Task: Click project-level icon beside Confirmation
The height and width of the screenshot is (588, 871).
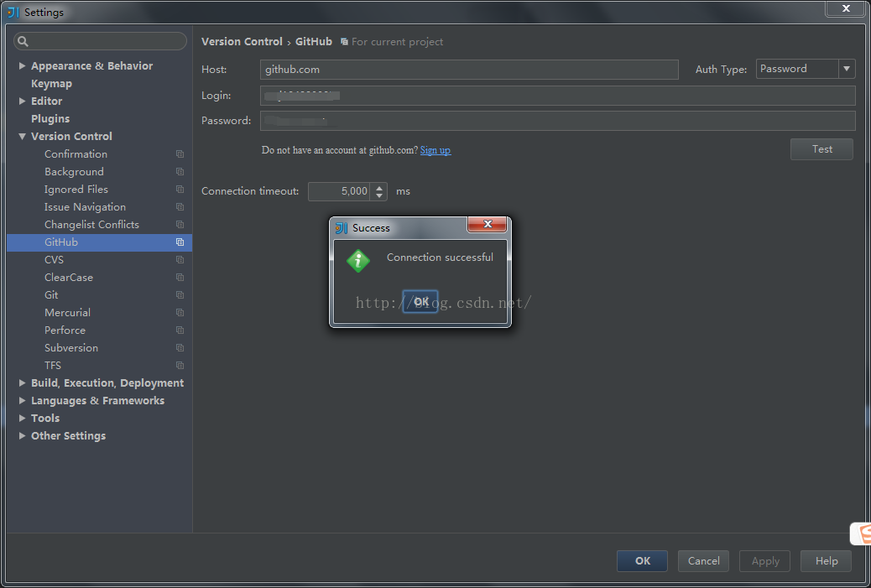Action: (x=180, y=154)
